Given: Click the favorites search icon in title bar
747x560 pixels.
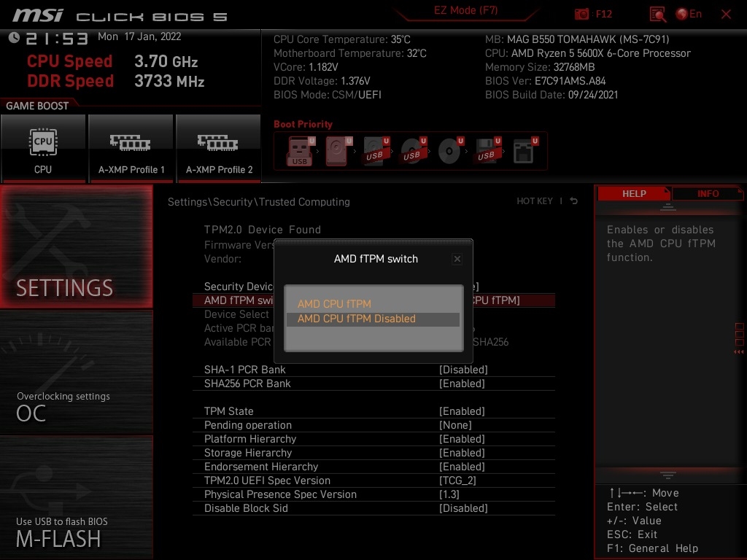Looking at the screenshot, I should tap(656, 13).
